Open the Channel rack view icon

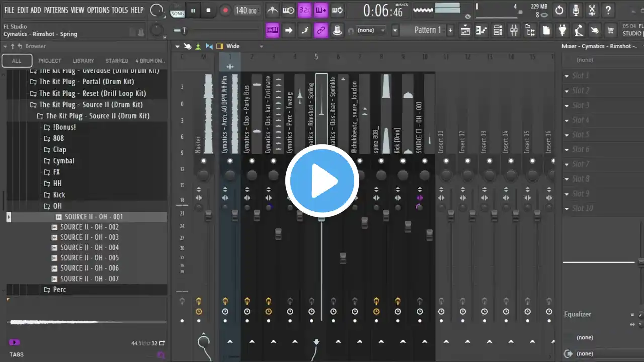498,30
